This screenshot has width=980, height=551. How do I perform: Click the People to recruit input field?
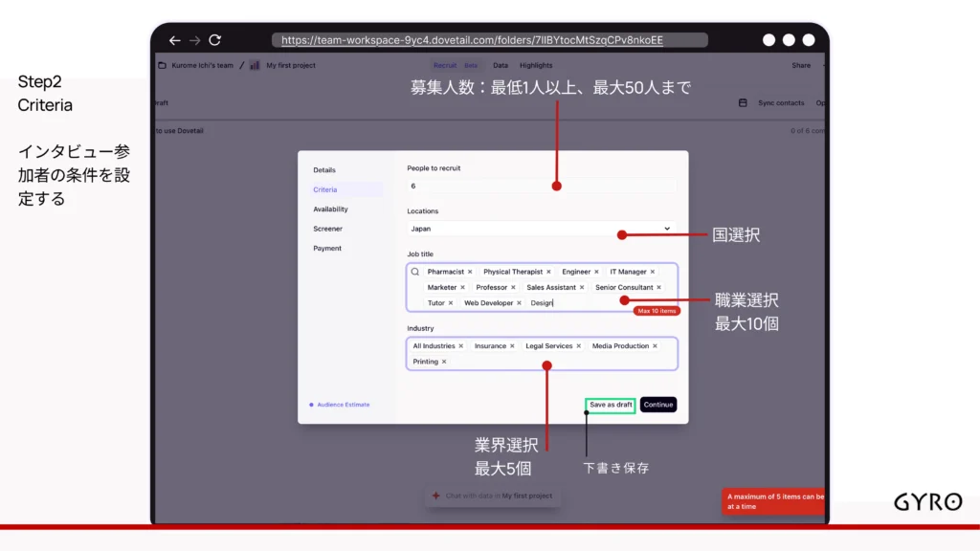point(541,186)
